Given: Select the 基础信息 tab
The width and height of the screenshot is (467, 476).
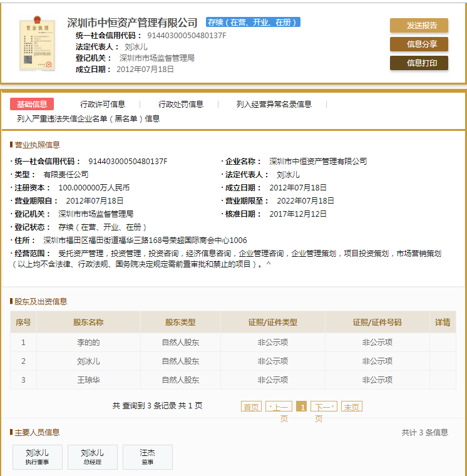Looking at the screenshot, I should click(x=32, y=105).
